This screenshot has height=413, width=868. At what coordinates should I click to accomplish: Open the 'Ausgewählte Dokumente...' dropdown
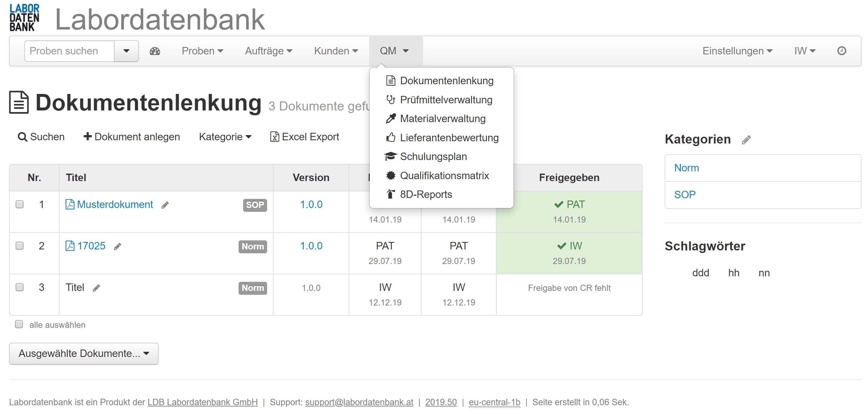(x=84, y=354)
